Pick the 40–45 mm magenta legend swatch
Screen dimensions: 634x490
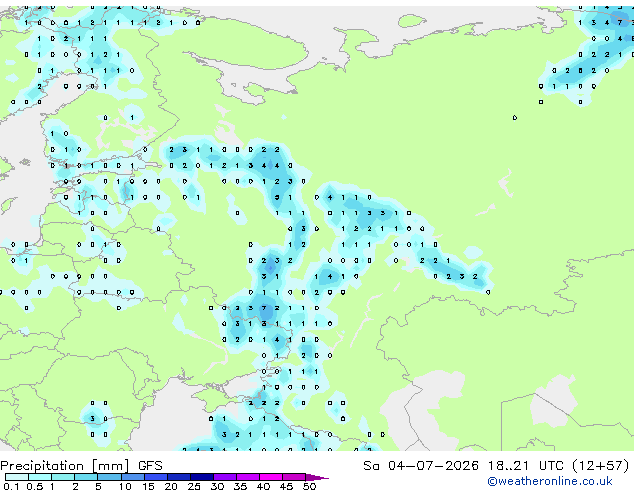pyautogui.click(x=271, y=477)
